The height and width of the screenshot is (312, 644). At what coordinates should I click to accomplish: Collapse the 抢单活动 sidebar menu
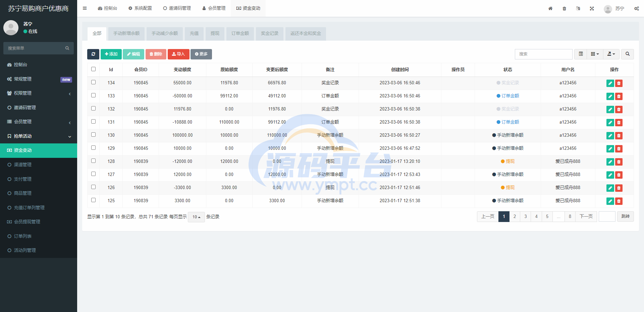(x=39, y=136)
